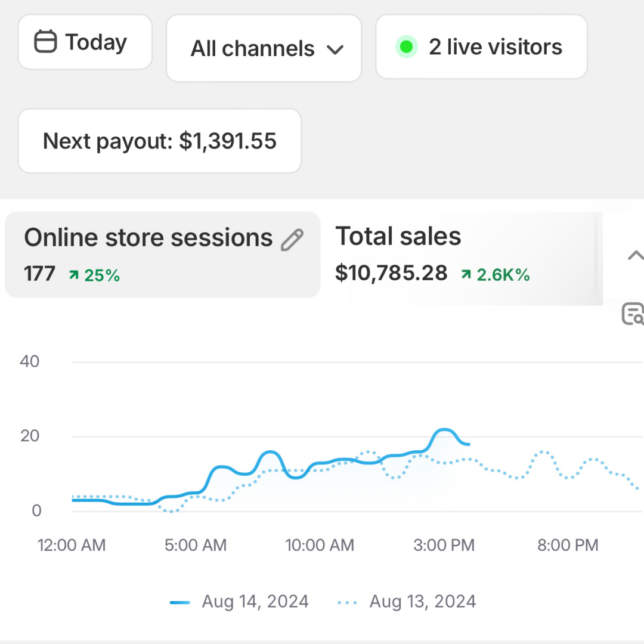Click the solid line Aug 14 legend marker
The image size is (644, 644).
pos(180,602)
